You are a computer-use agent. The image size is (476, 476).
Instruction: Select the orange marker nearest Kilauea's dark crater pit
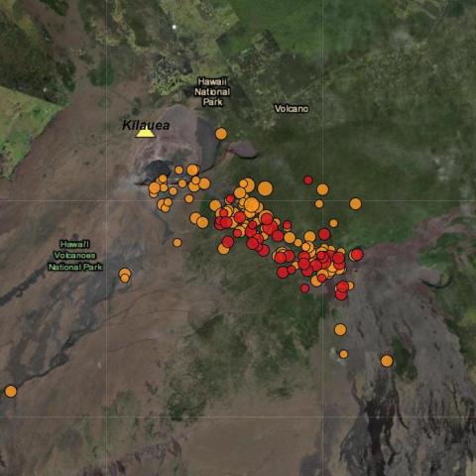[163, 178]
